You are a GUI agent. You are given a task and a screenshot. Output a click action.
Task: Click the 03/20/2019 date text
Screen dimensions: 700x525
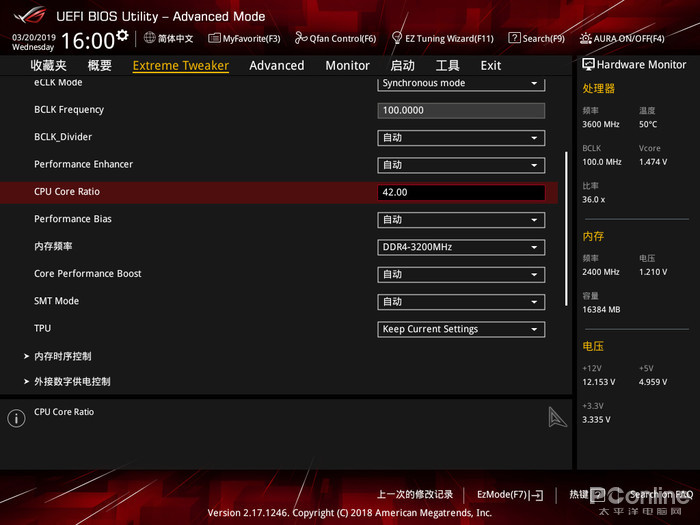(34, 37)
